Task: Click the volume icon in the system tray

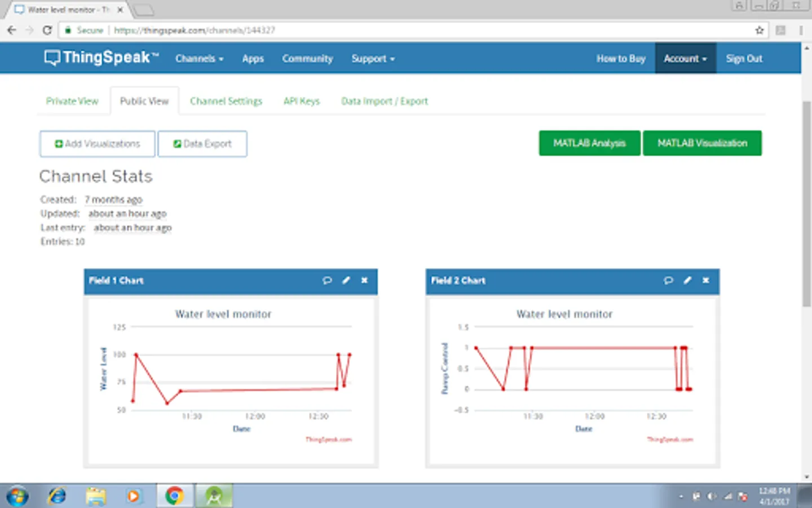Action: 712,497
